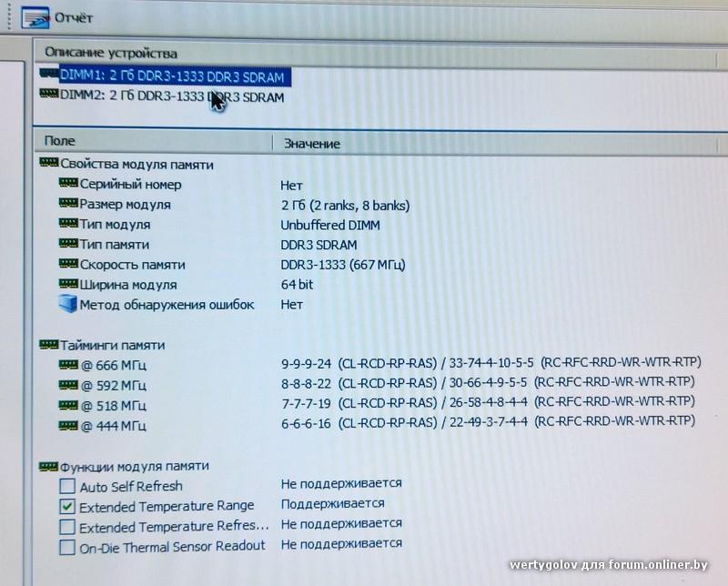Click value 2 Гб (2 ranks, 8 banks)

pos(346,206)
